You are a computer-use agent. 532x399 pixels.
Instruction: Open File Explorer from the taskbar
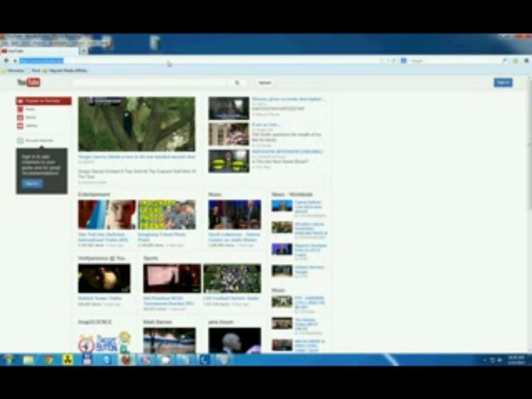28,360
